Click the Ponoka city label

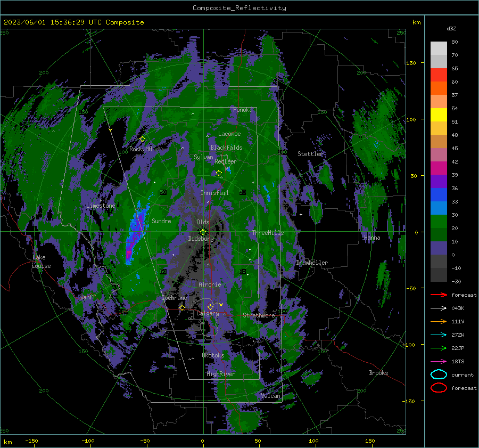coord(243,110)
